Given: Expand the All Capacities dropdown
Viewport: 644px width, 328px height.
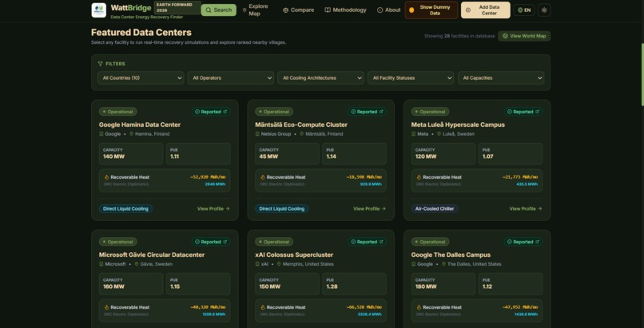Looking at the screenshot, I should [x=501, y=78].
